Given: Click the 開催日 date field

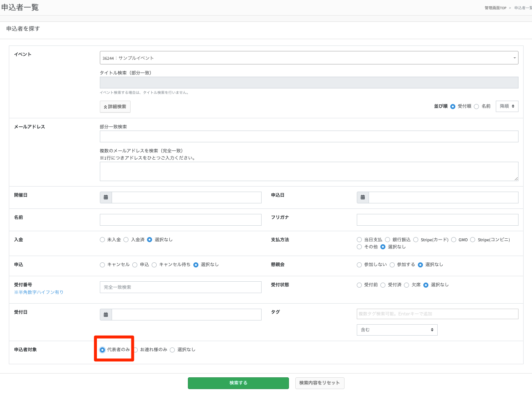Looking at the screenshot, I should (x=187, y=197).
